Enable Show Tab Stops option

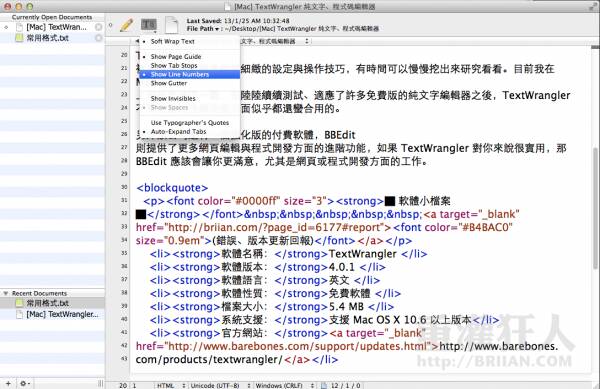[190, 65]
